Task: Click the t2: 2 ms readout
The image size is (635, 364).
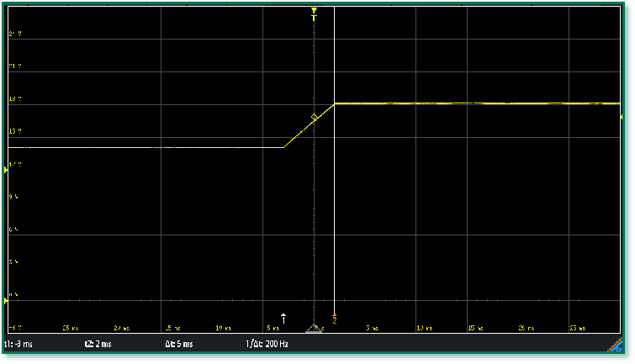Action: coord(98,345)
